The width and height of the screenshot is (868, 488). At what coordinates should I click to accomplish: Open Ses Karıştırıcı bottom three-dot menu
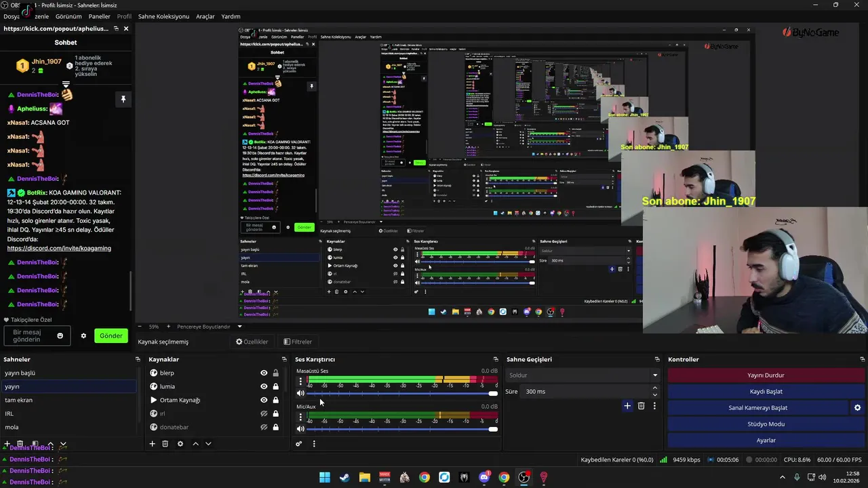pyautogui.click(x=314, y=444)
